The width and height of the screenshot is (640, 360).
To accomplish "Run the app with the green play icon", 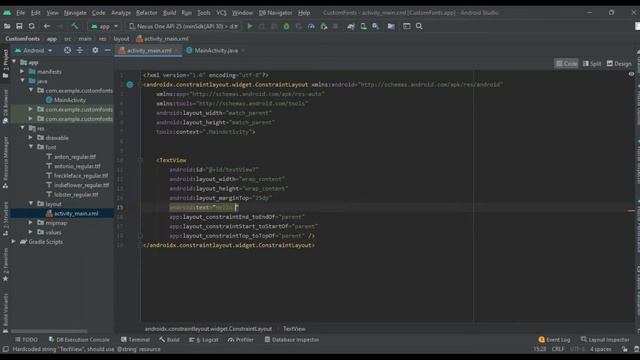I will [x=250, y=26].
